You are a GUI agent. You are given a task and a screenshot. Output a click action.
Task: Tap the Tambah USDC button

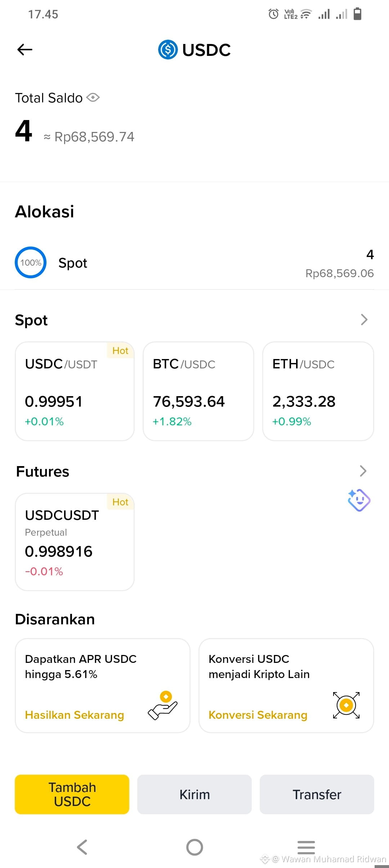[x=72, y=794]
